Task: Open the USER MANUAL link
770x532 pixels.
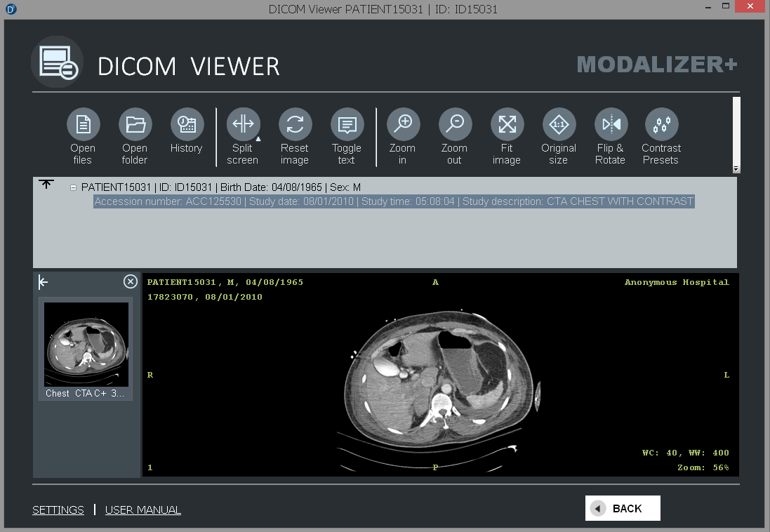Action: pyautogui.click(x=143, y=510)
